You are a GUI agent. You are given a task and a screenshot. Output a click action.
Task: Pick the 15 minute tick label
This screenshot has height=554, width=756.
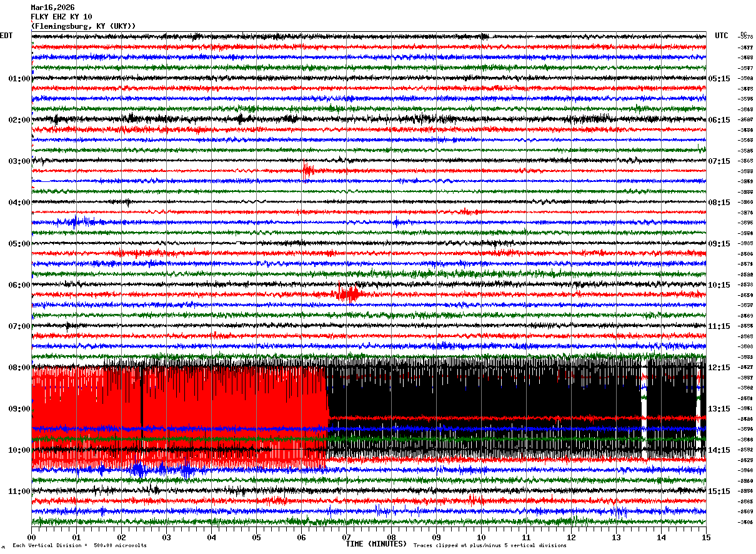coord(706,538)
